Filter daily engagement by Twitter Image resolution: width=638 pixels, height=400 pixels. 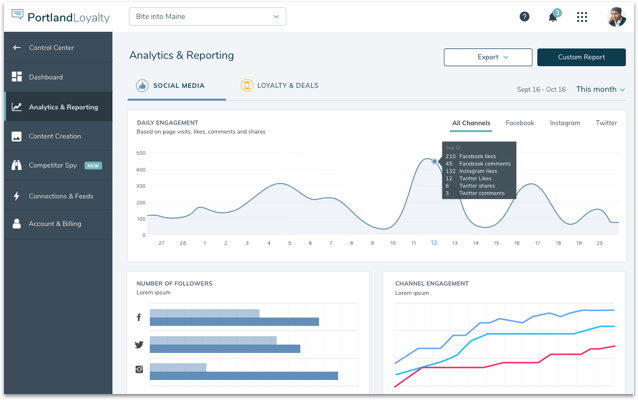click(x=606, y=123)
